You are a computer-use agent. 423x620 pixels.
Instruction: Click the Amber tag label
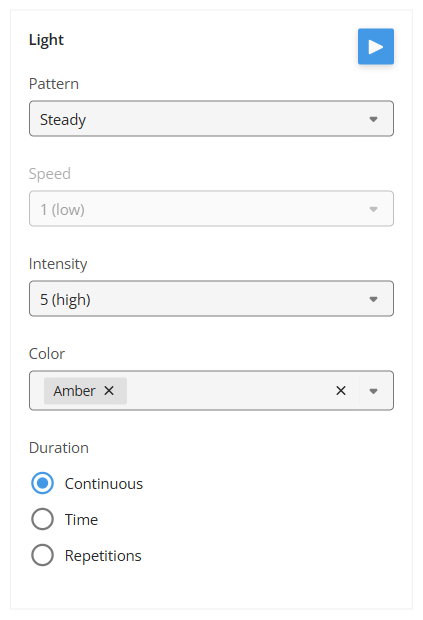[x=74, y=391]
